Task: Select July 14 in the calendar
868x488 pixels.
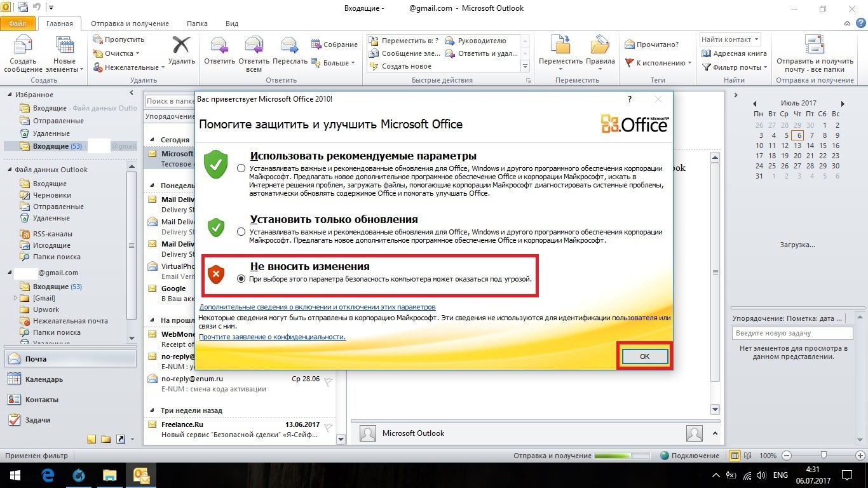Action: tap(797, 146)
